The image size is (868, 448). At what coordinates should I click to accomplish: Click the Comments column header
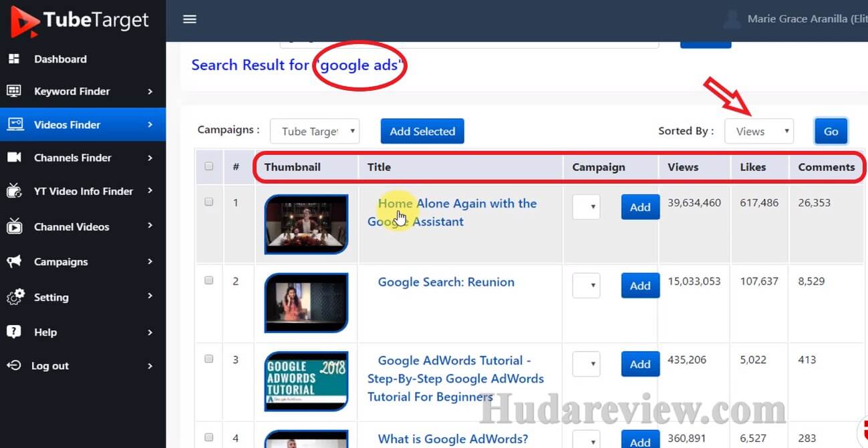point(827,167)
